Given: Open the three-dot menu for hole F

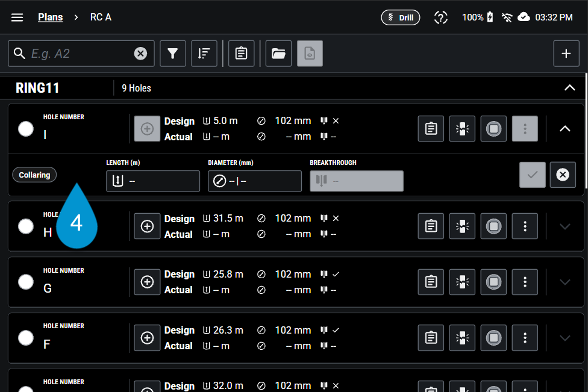Looking at the screenshot, I should [x=525, y=338].
